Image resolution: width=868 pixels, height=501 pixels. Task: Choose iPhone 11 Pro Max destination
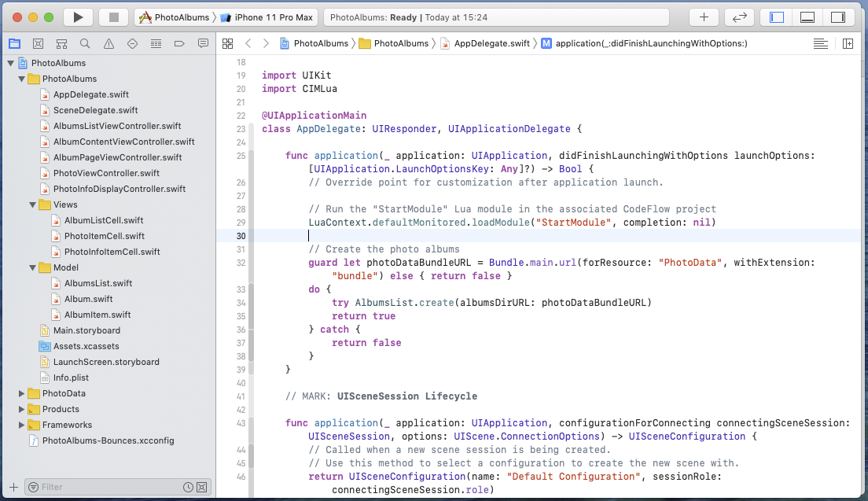pos(267,17)
